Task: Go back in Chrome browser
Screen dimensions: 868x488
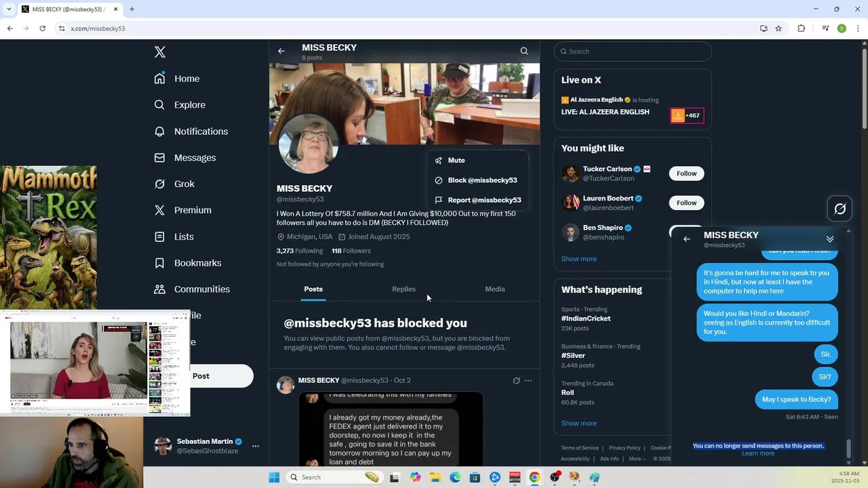Action: (x=9, y=28)
